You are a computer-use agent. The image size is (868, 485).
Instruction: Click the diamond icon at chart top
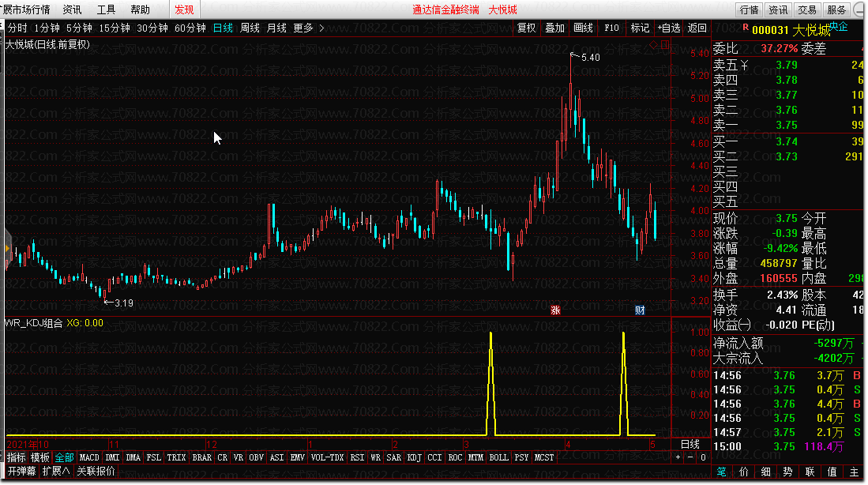(x=653, y=44)
